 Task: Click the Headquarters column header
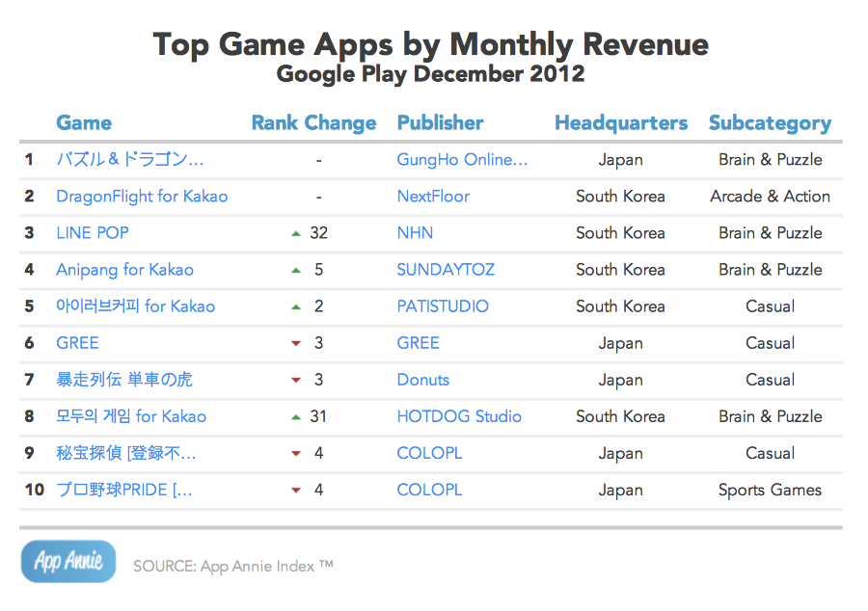coord(621,122)
